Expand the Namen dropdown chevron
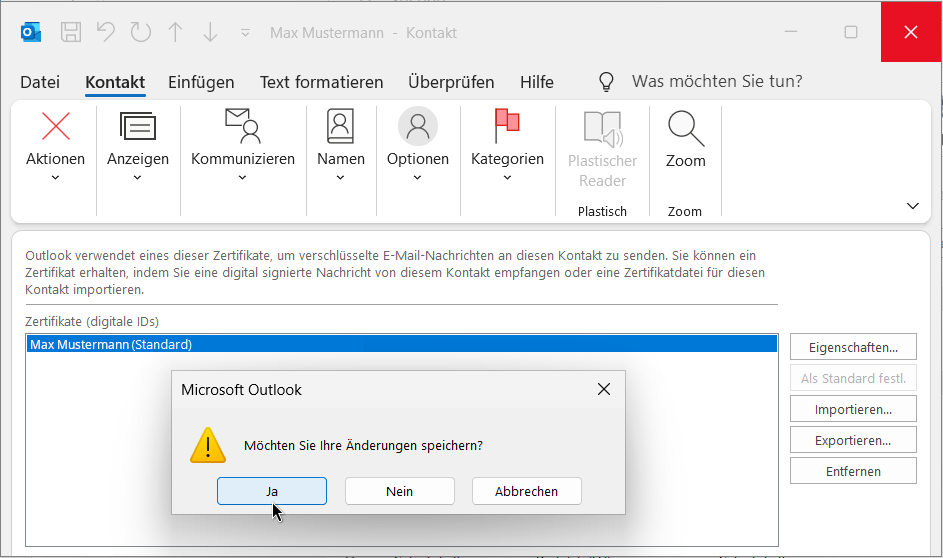This screenshot has width=943, height=558. 340,178
